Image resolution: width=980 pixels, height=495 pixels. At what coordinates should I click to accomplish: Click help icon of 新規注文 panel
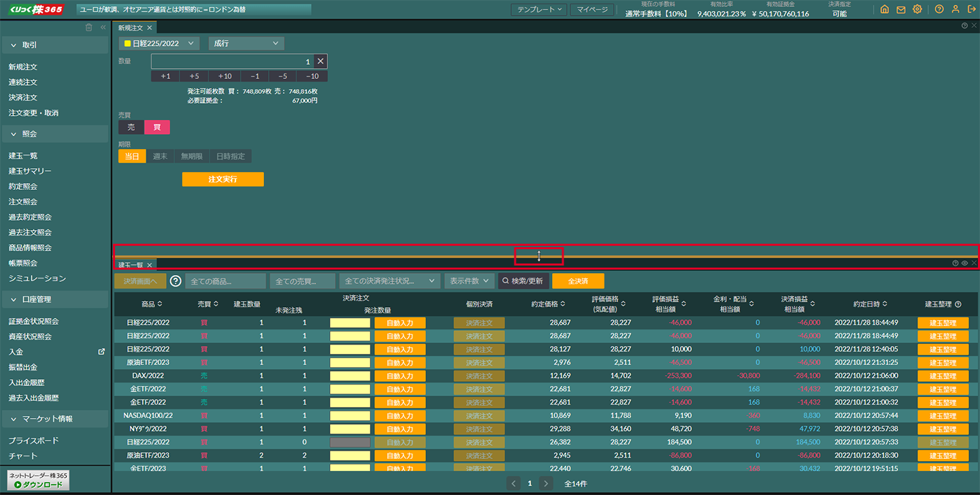(x=964, y=26)
